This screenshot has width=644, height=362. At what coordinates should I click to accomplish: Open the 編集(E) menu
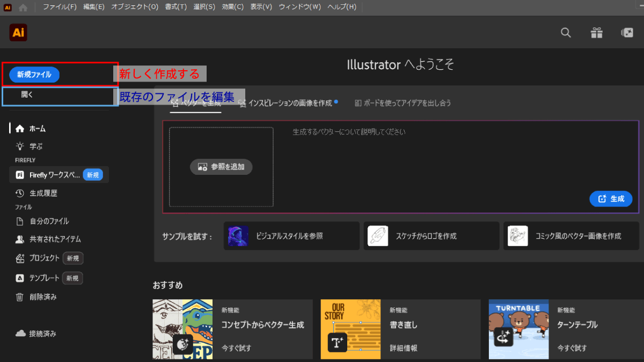[94, 7]
